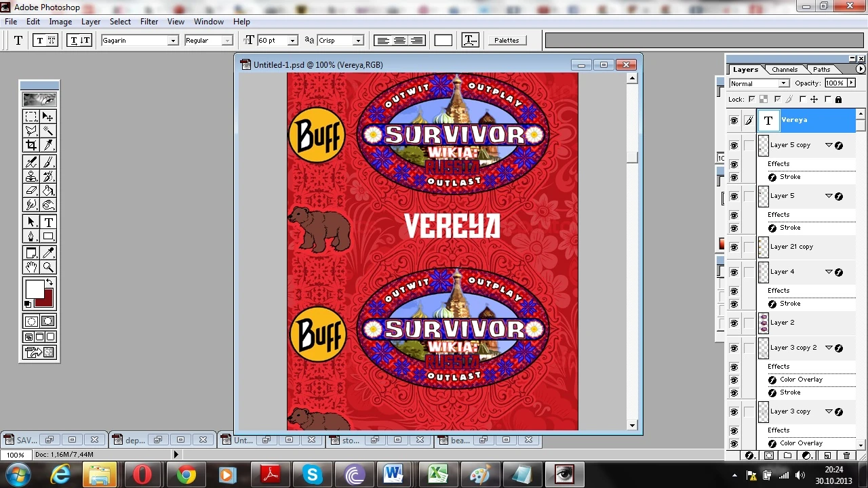Select the Polygonal Lasso tool
The height and width of the screenshot is (488, 868).
click(x=31, y=131)
